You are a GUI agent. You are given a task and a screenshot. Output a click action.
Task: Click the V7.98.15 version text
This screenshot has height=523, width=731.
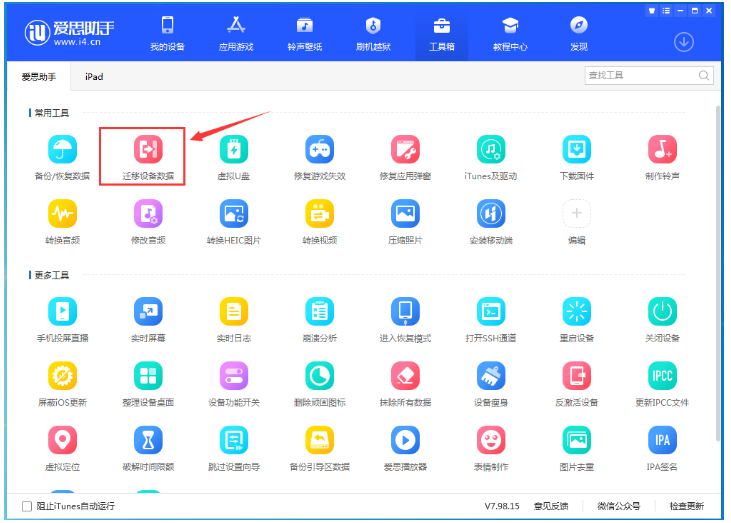point(502,506)
